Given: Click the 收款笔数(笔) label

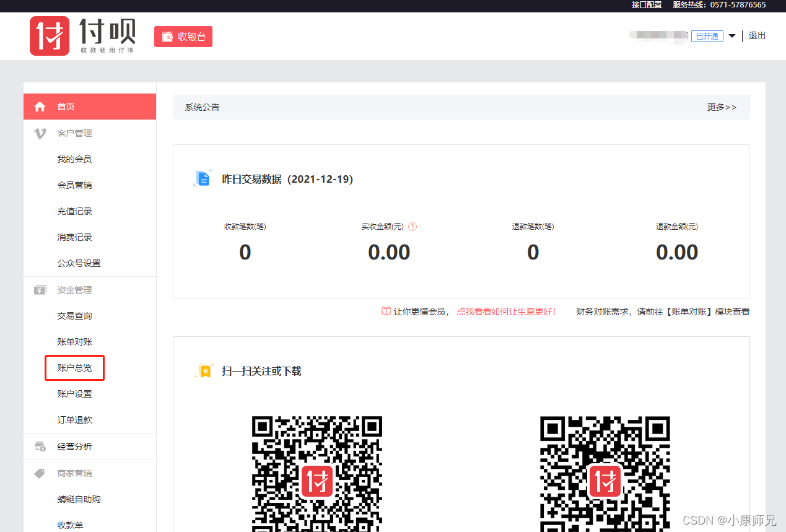Looking at the screenshot, I should 245,227.
